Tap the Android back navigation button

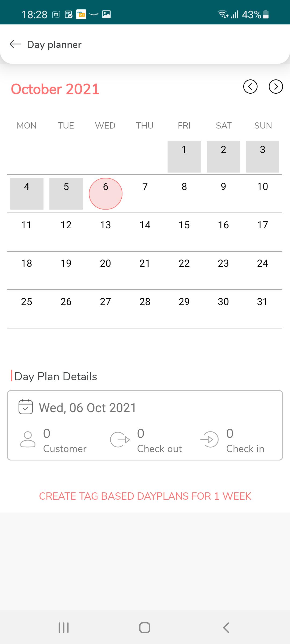[x=226, y=628]
